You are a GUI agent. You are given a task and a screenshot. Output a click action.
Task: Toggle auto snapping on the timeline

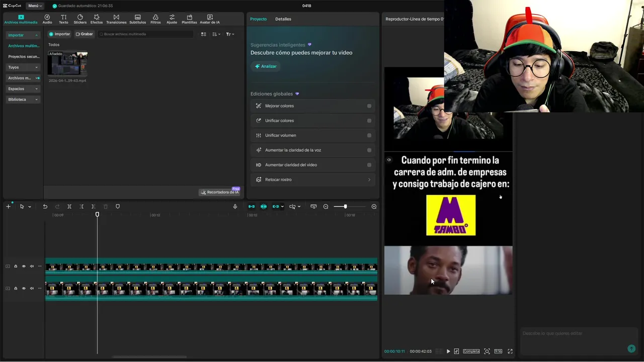(x=264, y=207)
